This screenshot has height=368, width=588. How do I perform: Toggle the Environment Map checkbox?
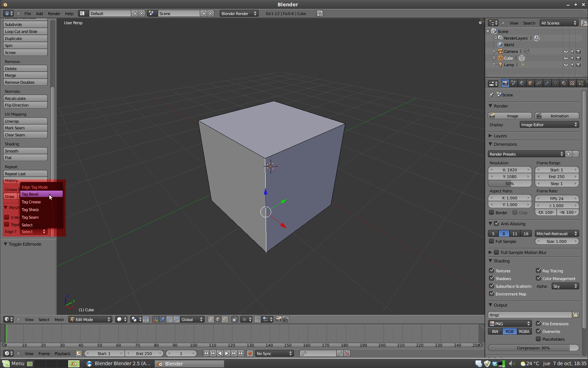(x=491, y=294)
